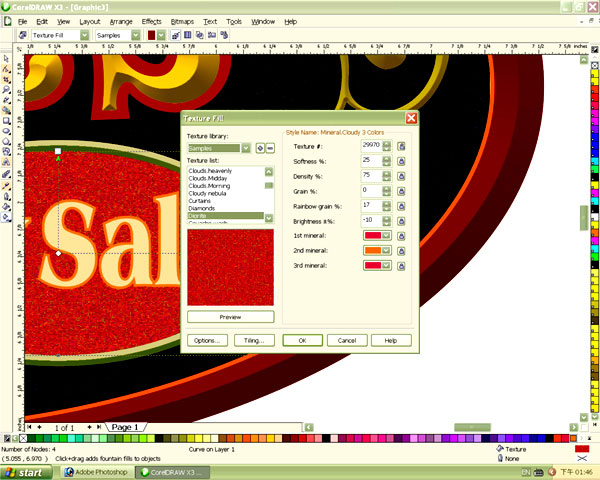The image size is (600, 480).
Task: Open the File menu
Action: 22,22
